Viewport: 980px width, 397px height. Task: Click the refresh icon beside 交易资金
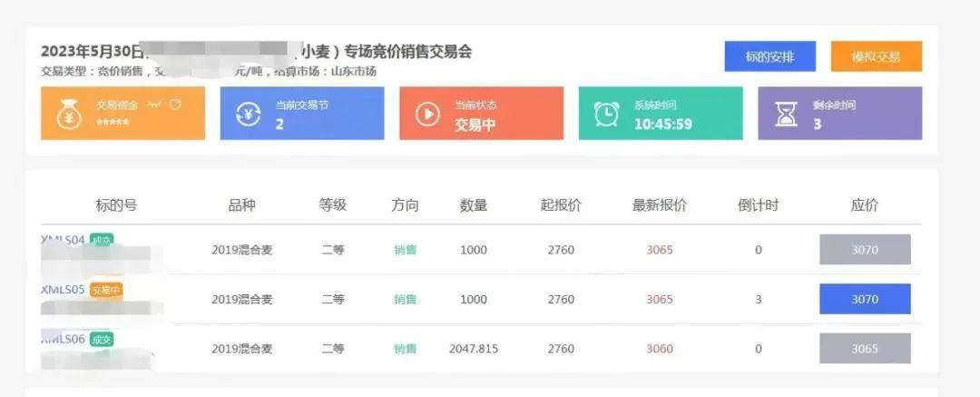pyautogui.click(x=175, y=104)
